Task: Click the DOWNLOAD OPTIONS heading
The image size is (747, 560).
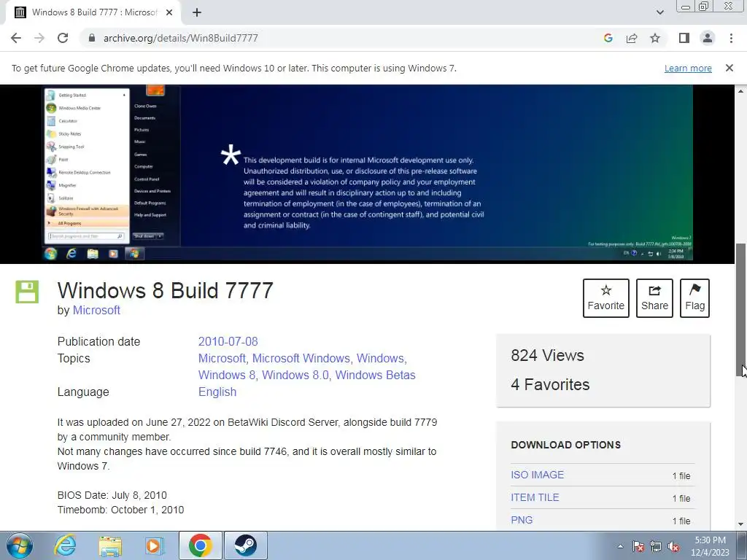Action: [565, 445]
